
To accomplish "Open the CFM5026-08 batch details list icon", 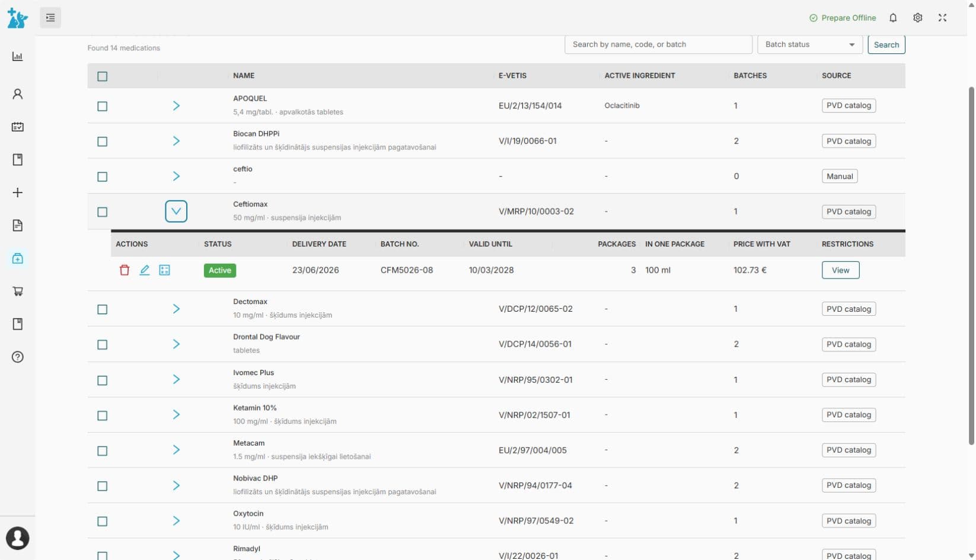I will pos(165,270).
